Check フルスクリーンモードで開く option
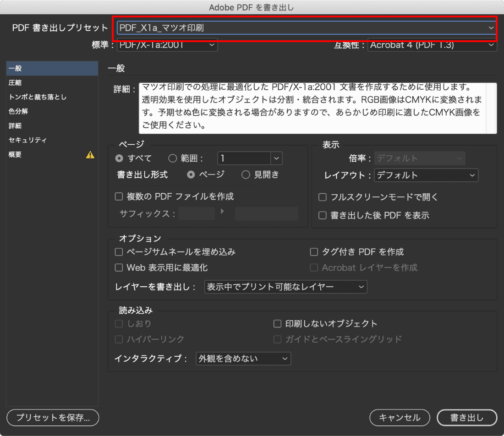 tap(323, 197)
